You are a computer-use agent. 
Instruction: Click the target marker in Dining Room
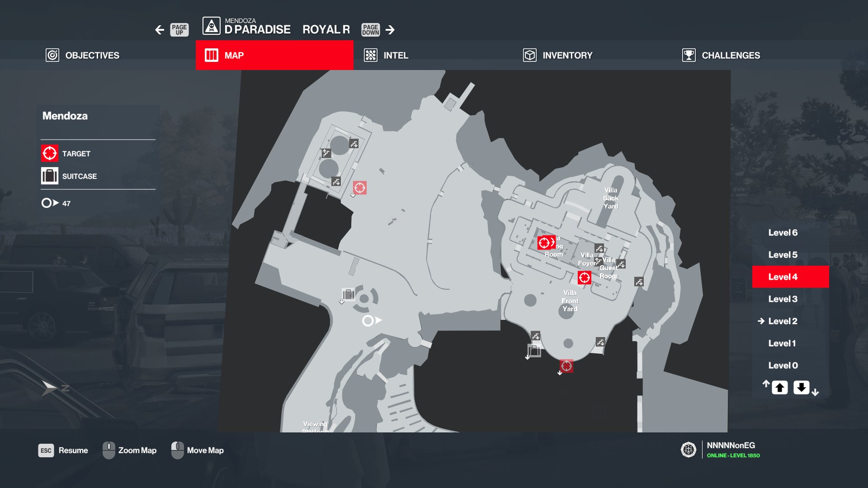[544, 243]
